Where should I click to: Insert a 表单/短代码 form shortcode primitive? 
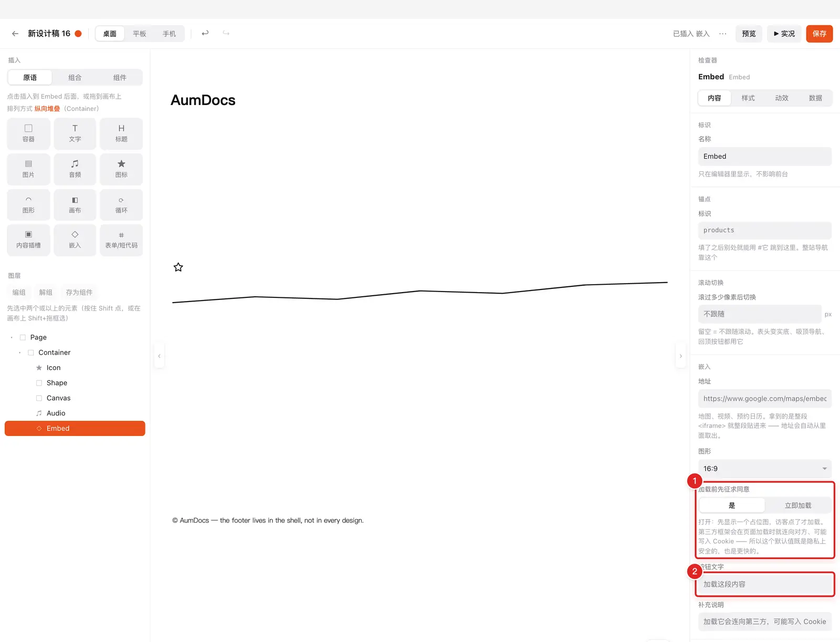(121, 240)
